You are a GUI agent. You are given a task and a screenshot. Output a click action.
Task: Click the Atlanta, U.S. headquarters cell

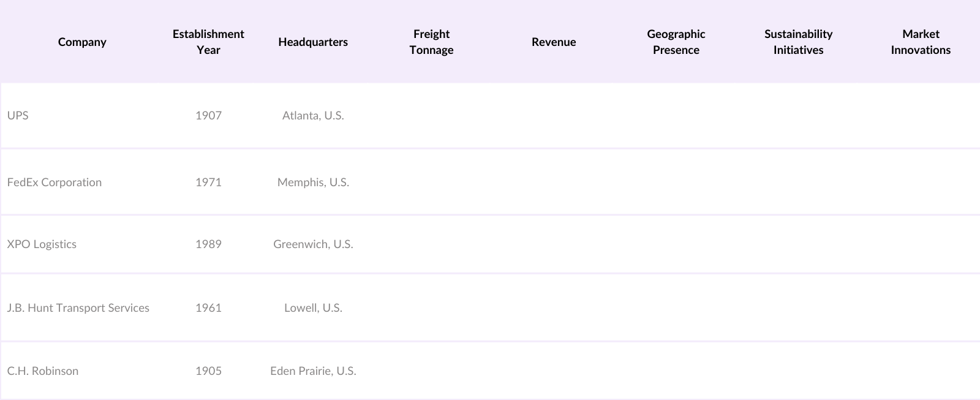coord(313,115)
